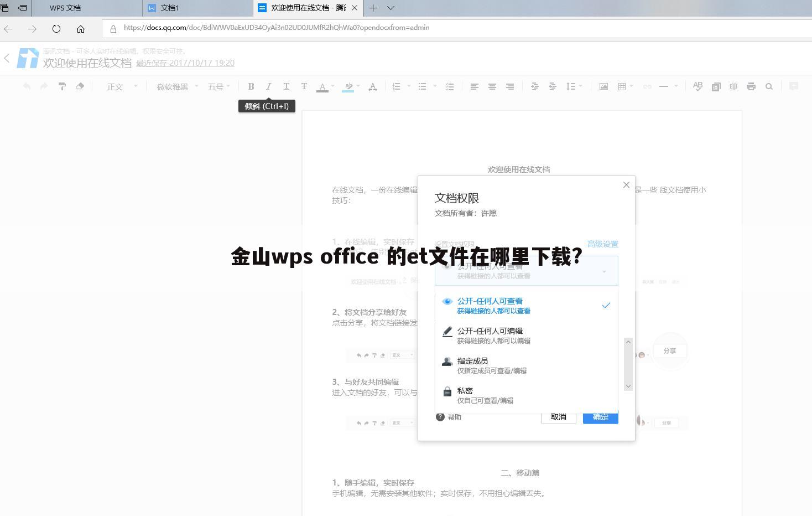
Task: Toggle italic formatting
Action: pos(269,86)
